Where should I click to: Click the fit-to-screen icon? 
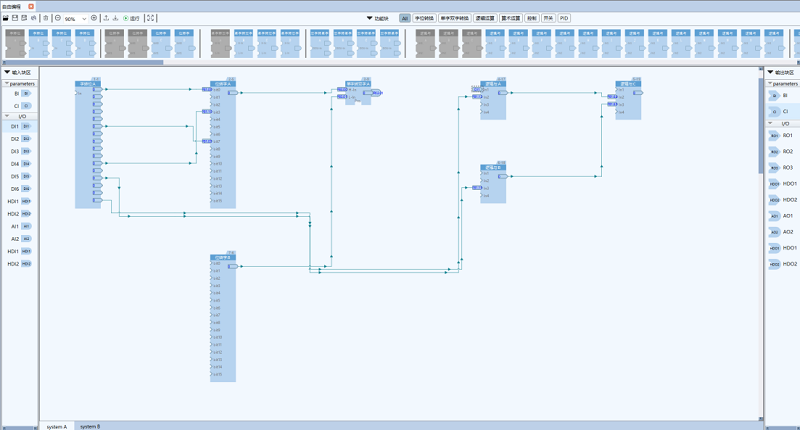point(151,18)
